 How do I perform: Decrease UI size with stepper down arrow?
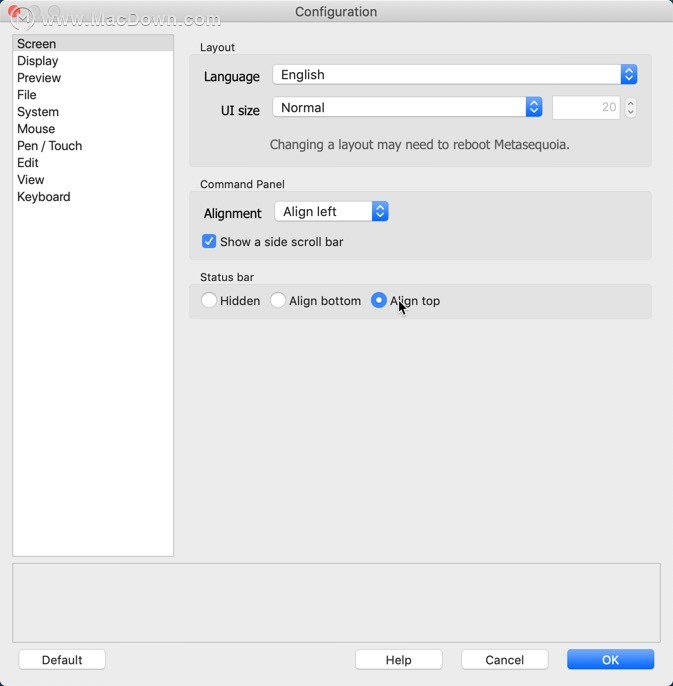coord(631,113)
